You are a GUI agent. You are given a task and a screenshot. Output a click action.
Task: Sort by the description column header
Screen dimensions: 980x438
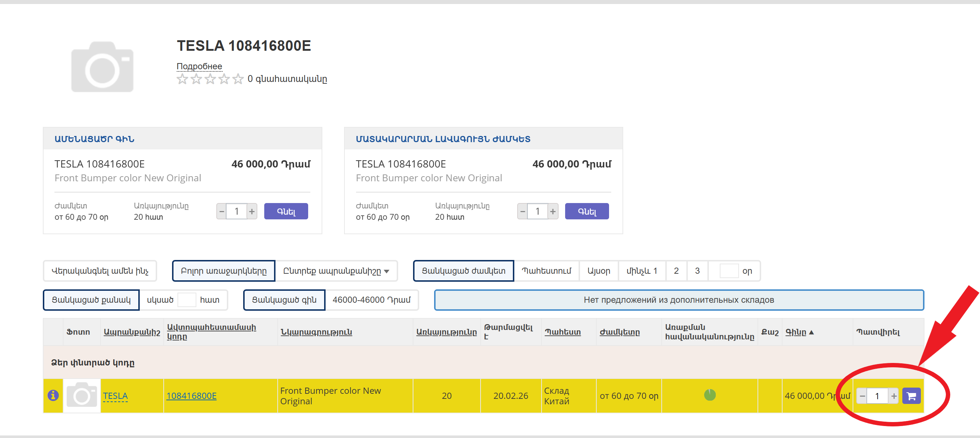(317, 332)
